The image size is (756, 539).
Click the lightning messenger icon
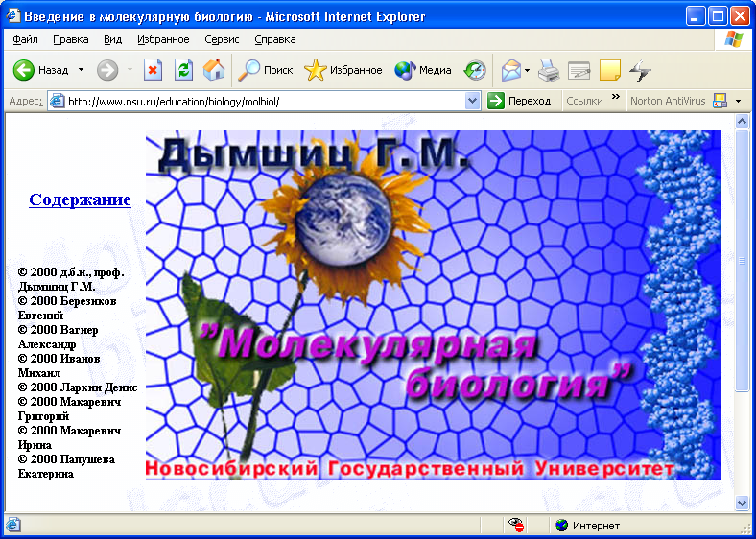[640, 70]
